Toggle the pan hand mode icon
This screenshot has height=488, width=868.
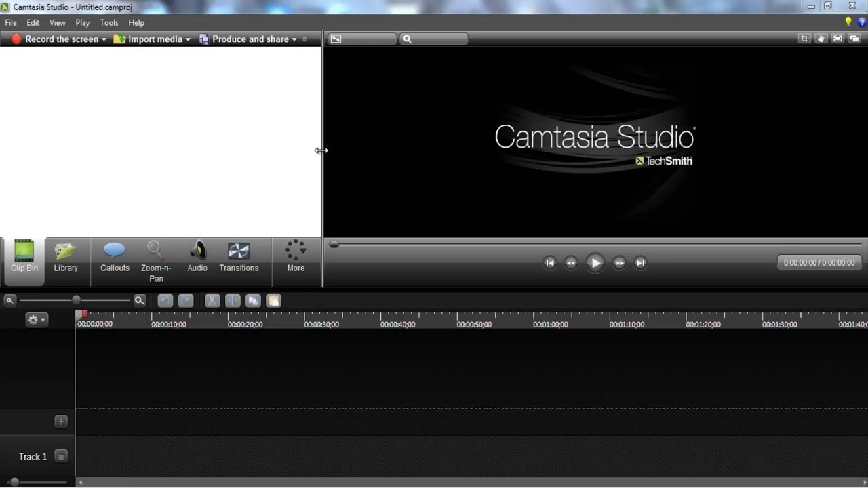coord(821,39)
